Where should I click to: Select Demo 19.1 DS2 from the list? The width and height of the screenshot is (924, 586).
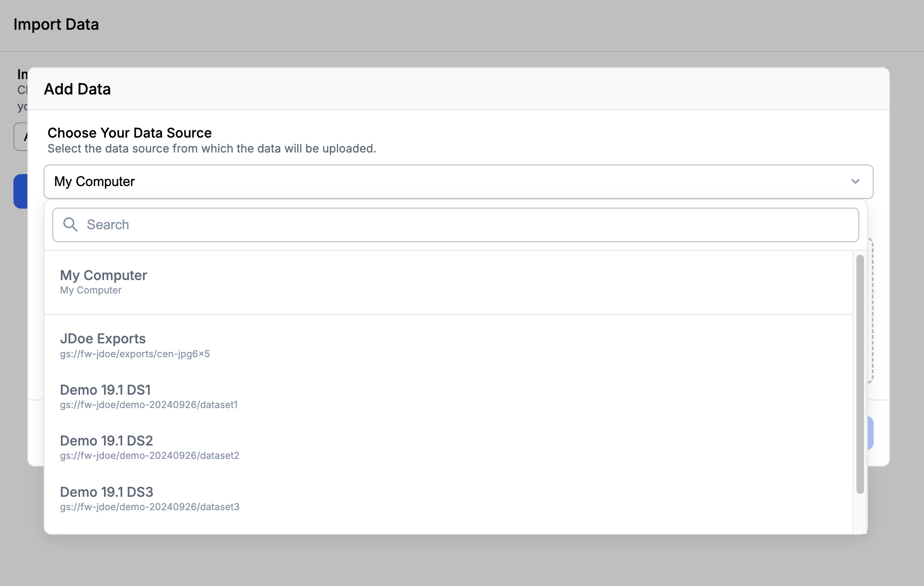pos(449,447)
